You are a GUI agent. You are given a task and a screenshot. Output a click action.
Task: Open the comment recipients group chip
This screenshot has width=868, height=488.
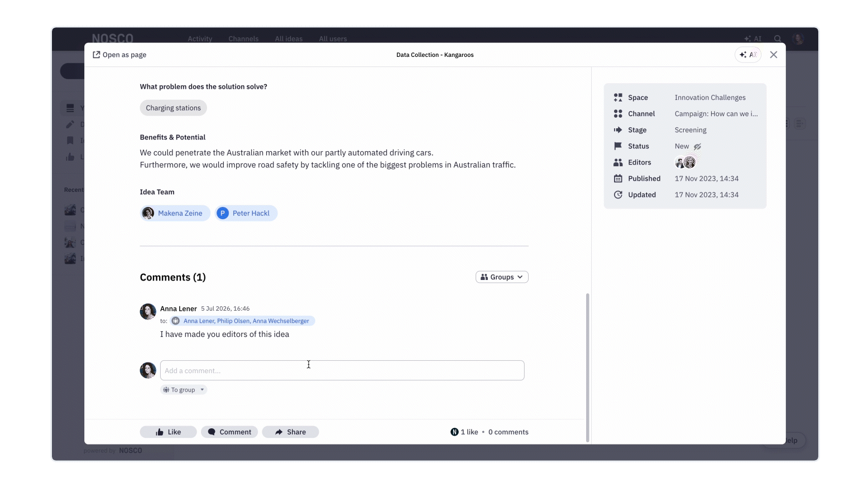tap(243, 321)
